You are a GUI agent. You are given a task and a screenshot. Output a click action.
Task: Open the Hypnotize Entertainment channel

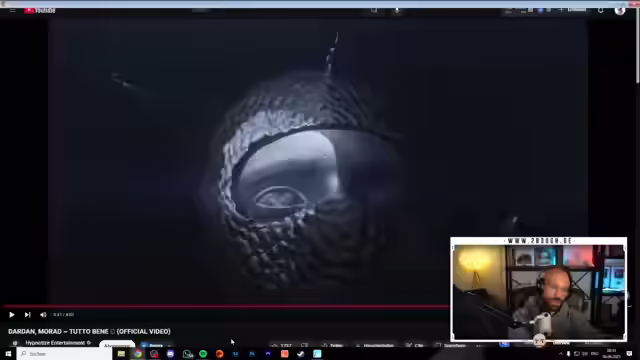tap(55, 343)
